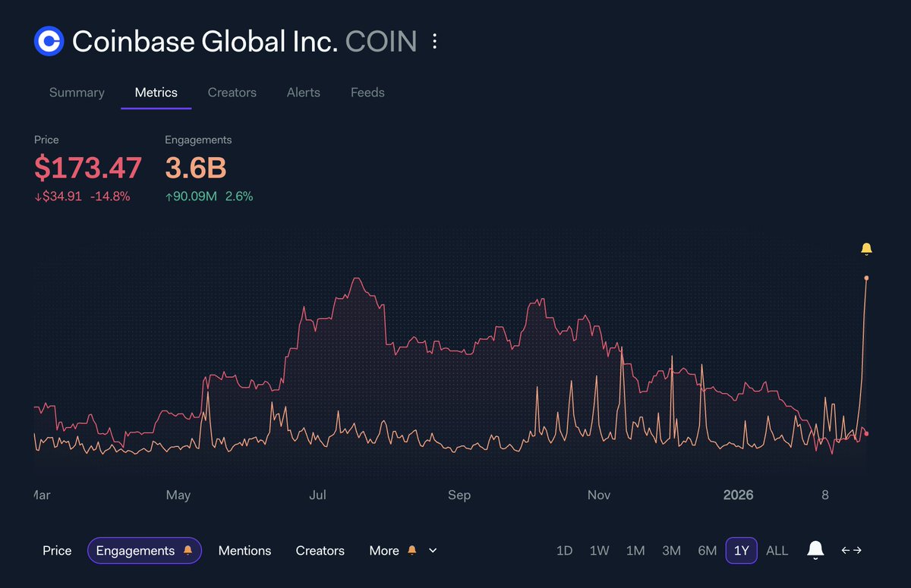Expand the More metrics dropdown
The height and width of the screenshot is (588, 911).
384,550
